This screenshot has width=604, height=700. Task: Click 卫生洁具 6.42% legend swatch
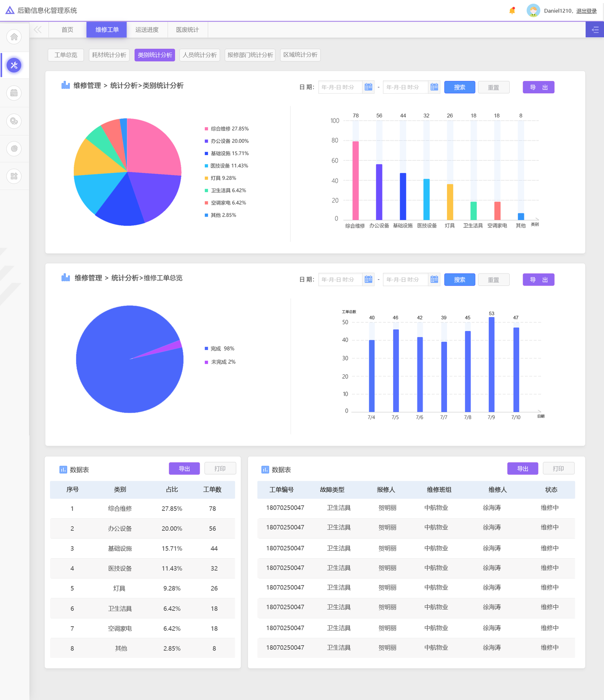(206, 190)
